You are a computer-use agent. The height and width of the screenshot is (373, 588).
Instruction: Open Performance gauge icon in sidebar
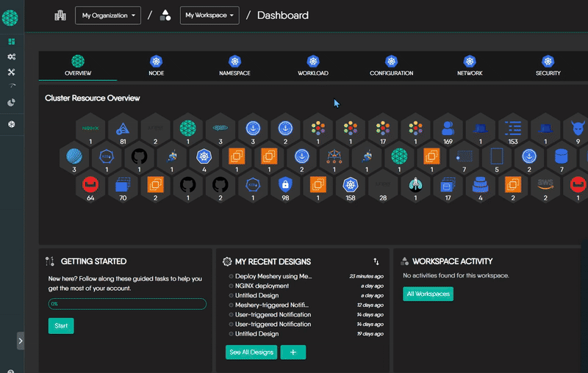coord(11,87)
